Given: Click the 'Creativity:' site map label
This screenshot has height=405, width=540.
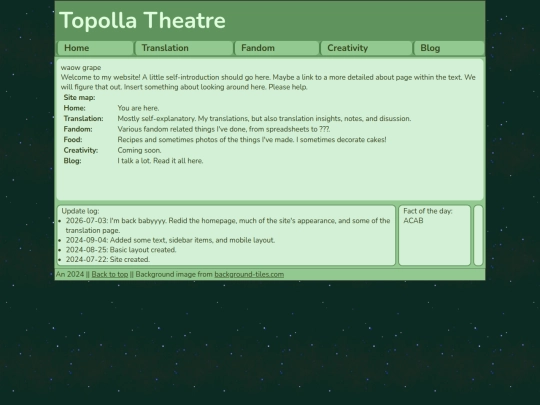Looking at the screenshot, I should 81,150.
